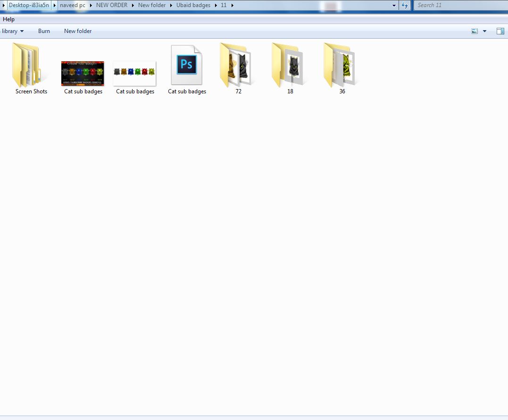508x420 pixels.
Task: Select the white Cat sub badges image
Action: (134, 74)
